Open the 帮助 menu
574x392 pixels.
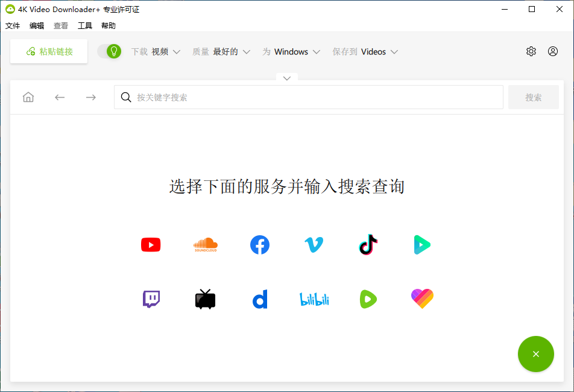click(109, 25)
